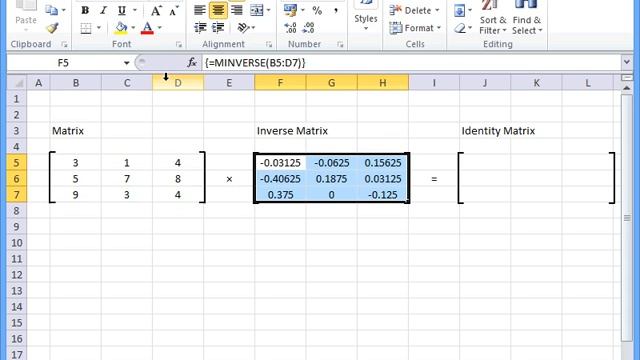Increase font size icon
Image resolution: width=640 pixels, height=360 pixels.
click(x=156, y=11)
